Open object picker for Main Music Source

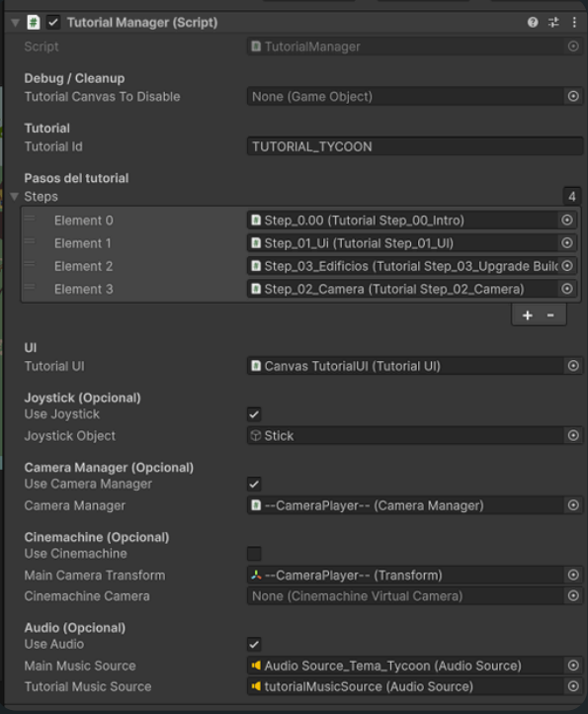[x=573, y=666]
